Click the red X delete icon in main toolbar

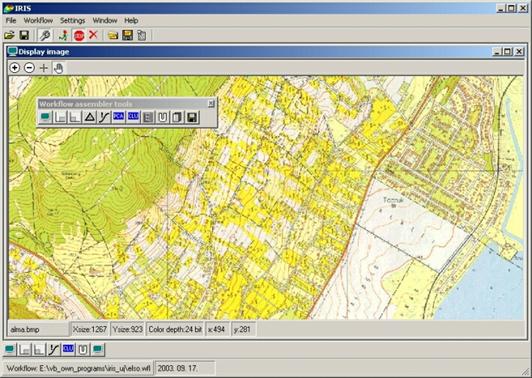coord(93,35)
